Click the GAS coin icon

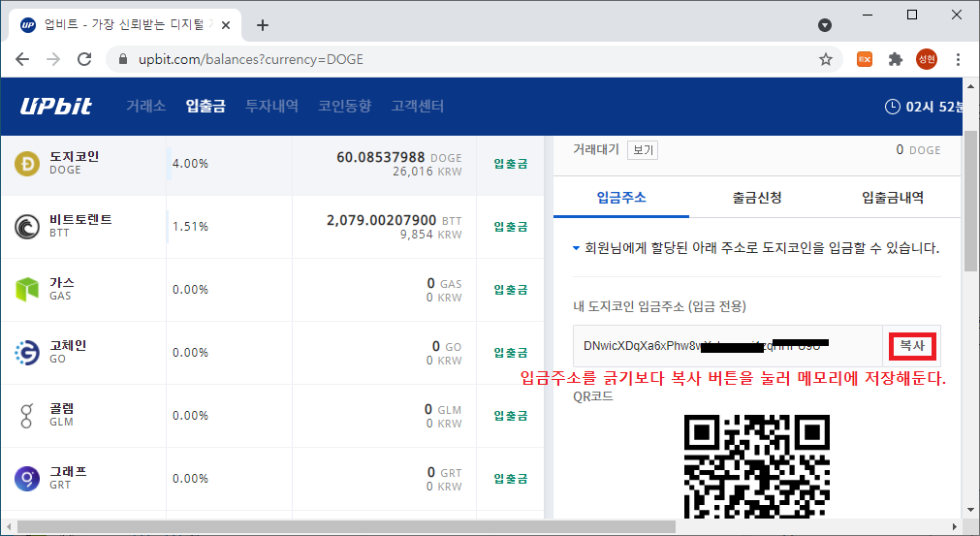[x=27, y=289]
